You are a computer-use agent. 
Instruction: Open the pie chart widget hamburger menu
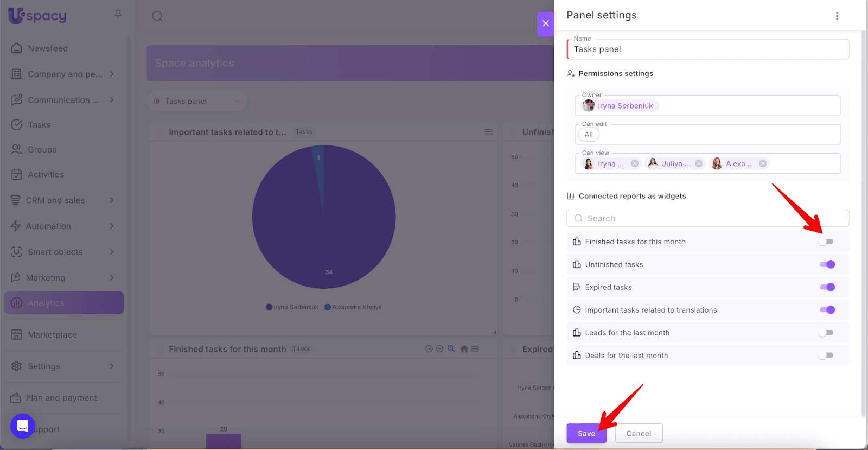coord(488,132)
